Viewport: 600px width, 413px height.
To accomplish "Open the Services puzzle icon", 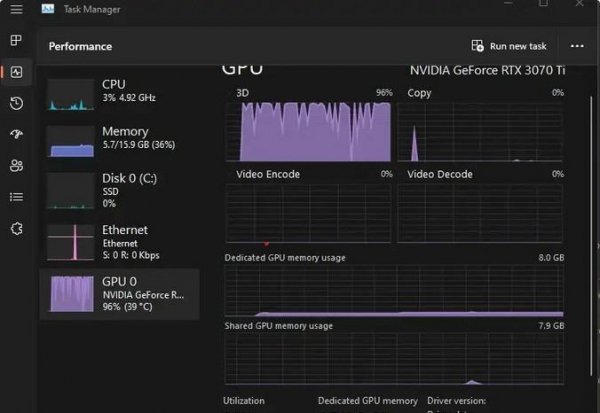I will pyautogui.click(x=16, y=229).
